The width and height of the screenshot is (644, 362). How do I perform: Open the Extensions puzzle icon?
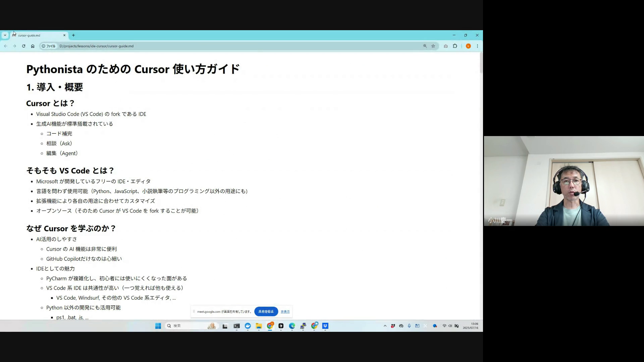[455, 46]
